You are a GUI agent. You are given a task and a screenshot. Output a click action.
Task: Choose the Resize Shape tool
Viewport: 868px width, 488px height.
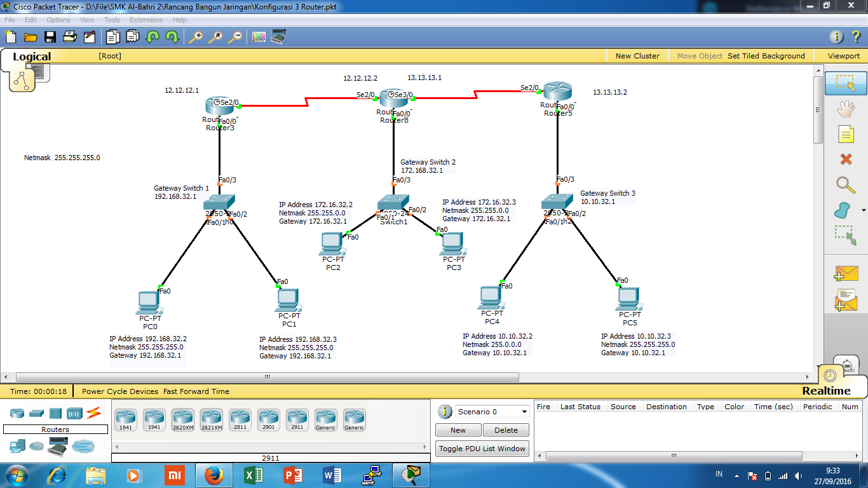[846, 236]
